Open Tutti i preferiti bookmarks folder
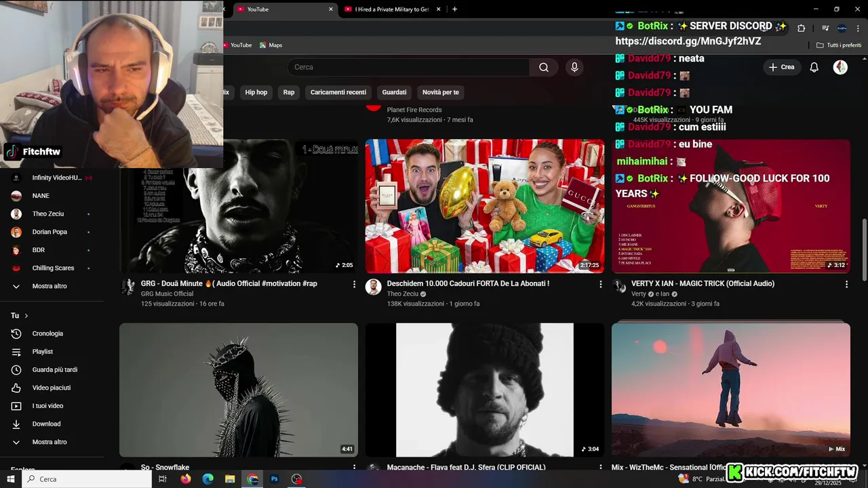 coord(839,45)
